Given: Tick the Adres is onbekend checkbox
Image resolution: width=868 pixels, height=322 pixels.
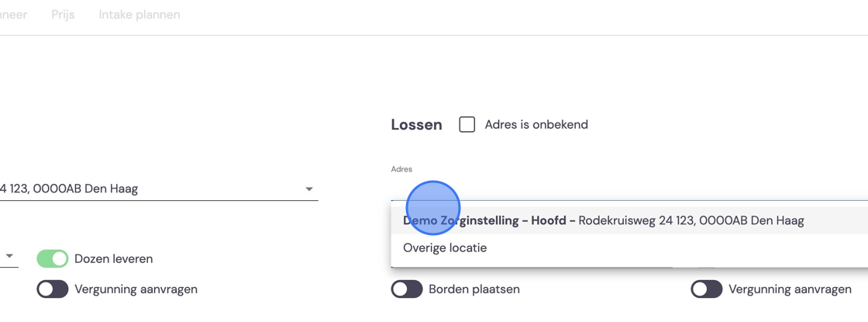Looking at the screenshot, I should coord(467,125).
